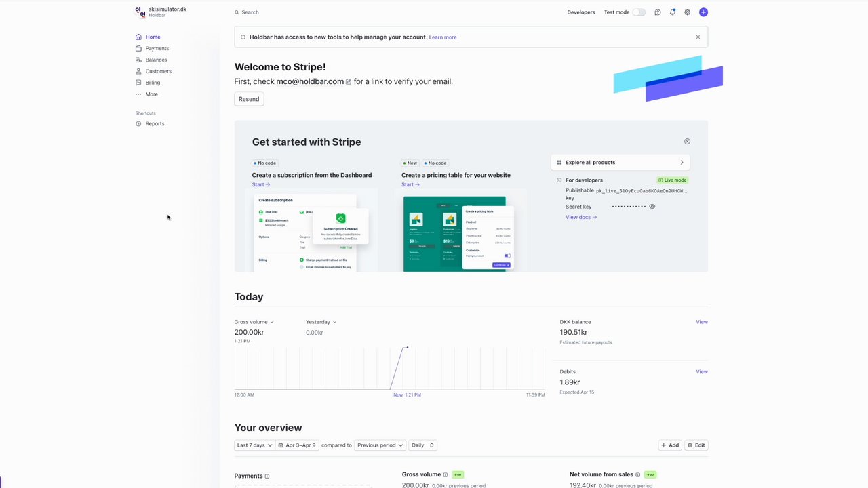Click Start under Create a pricing table
Screen dimensions: 868x488
(x=410, y=184)
